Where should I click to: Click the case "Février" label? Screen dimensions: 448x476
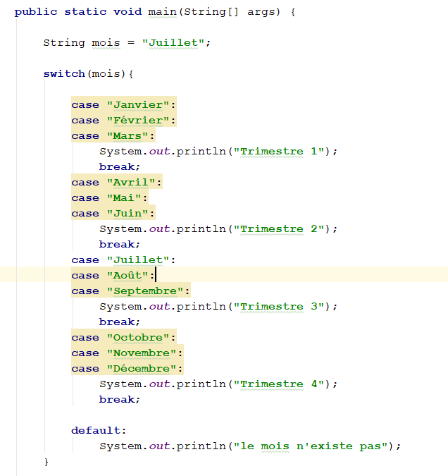[124, 120]
